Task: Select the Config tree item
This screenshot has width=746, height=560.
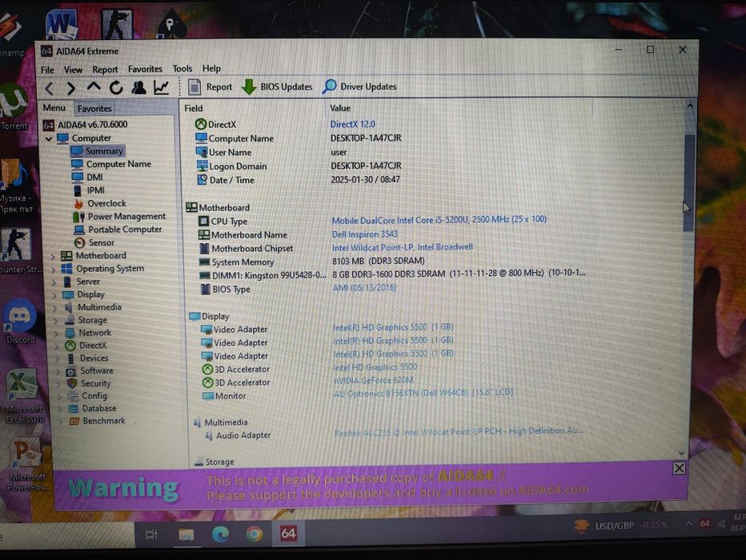Action: [87, 395]
